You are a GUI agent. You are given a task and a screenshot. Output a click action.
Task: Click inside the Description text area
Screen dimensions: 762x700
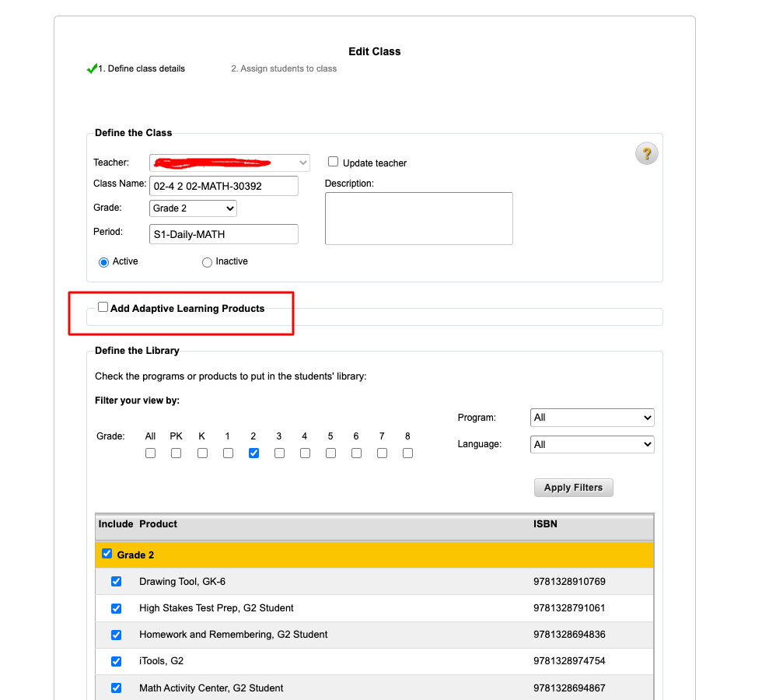[419, 219]
